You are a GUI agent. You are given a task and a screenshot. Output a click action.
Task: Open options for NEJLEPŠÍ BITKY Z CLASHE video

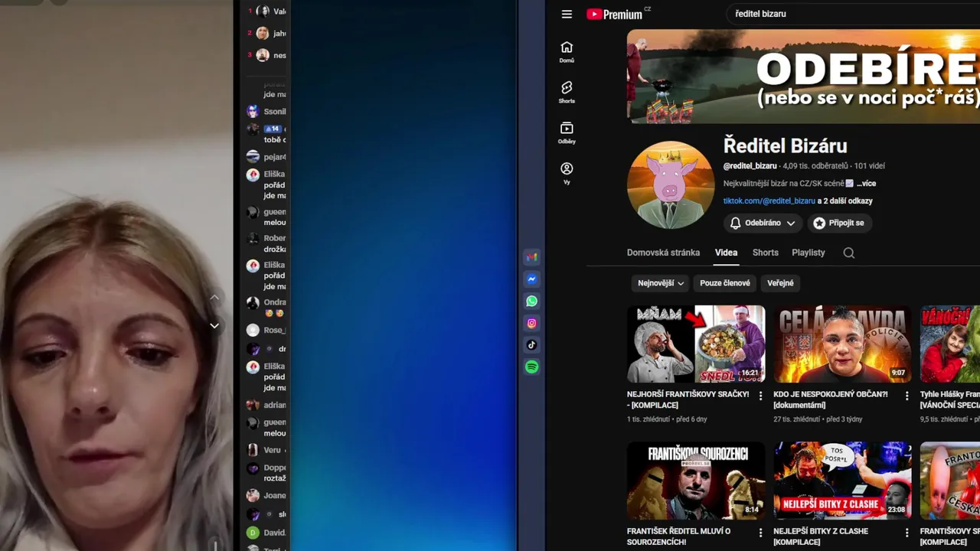(907, 533)
